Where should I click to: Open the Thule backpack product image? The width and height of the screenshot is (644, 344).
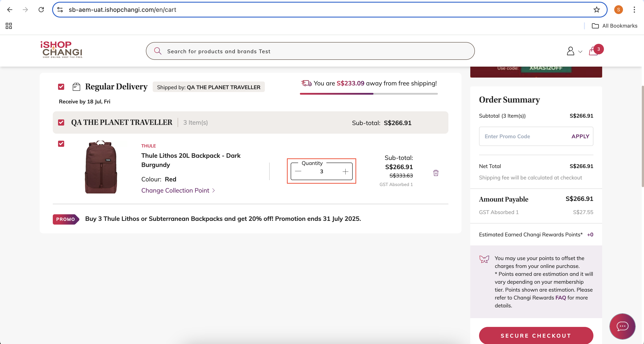(101, 167)
